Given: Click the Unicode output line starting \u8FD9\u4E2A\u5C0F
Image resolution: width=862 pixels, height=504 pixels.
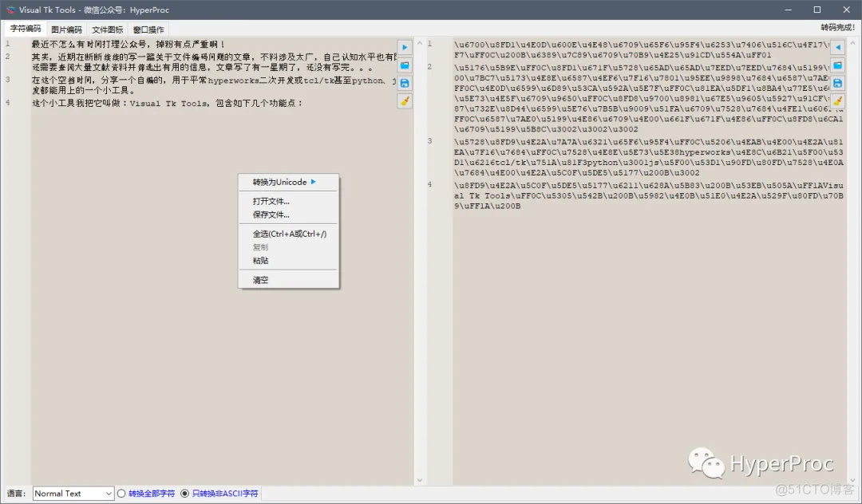Looking at the screenshot, I should tap(649, 195).
